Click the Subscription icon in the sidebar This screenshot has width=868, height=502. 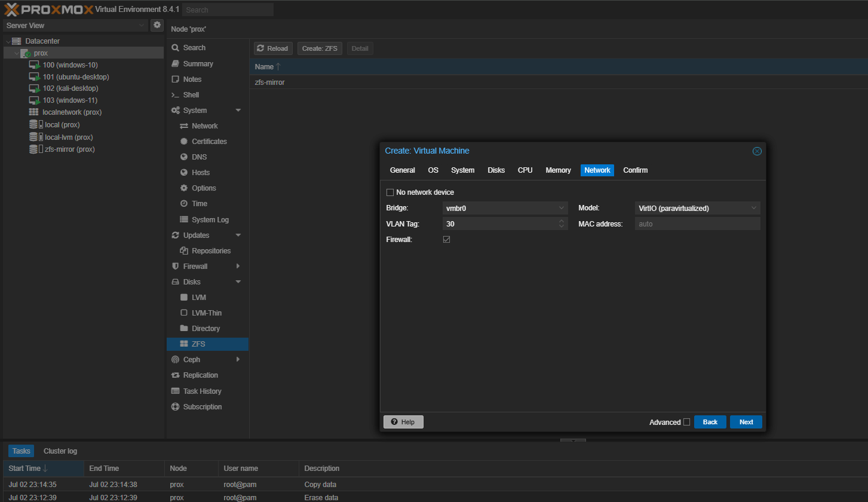click(x=175, y=406)
